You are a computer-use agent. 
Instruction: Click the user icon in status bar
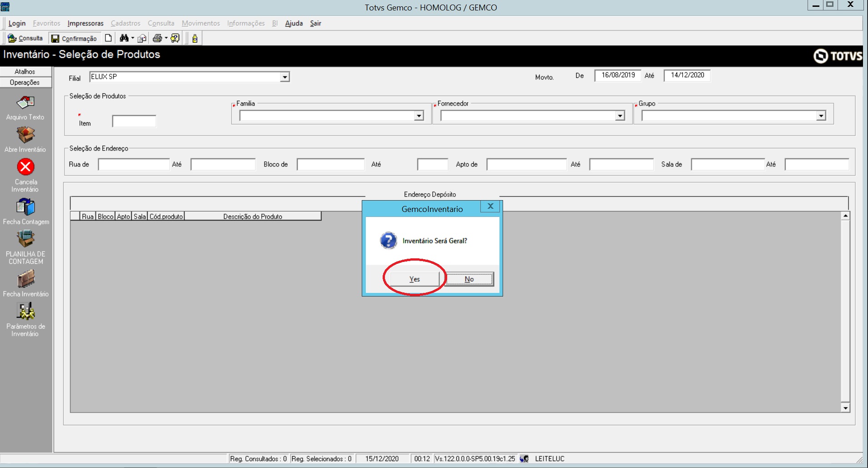coord(524,458)
